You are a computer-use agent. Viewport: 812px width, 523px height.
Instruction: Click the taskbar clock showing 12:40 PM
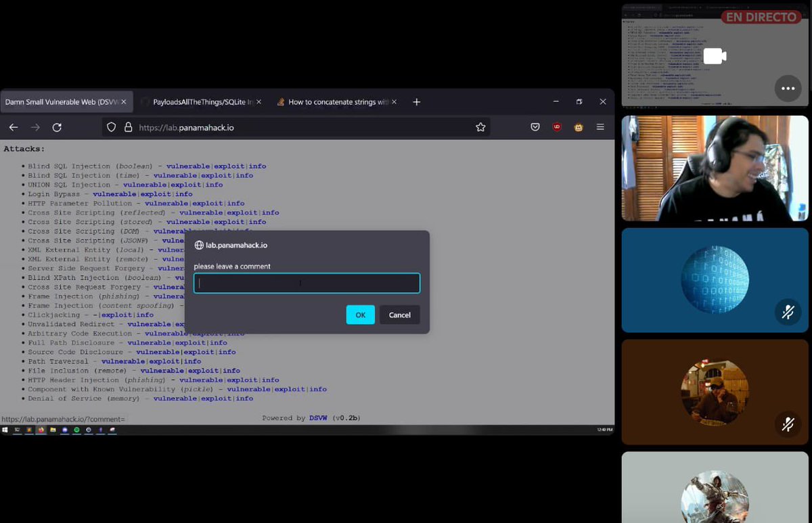pyautogui.click(x=604, y=430)
